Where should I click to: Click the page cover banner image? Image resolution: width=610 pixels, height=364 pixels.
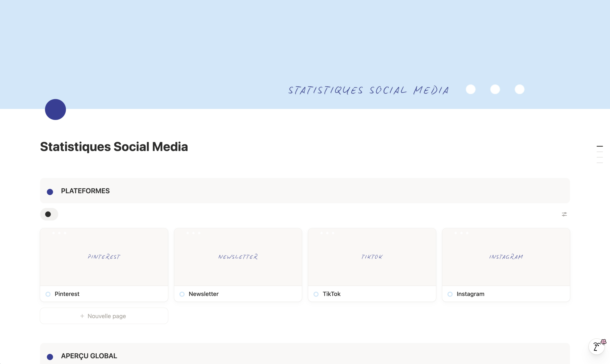pyautogui.click(x=305, y=54)
